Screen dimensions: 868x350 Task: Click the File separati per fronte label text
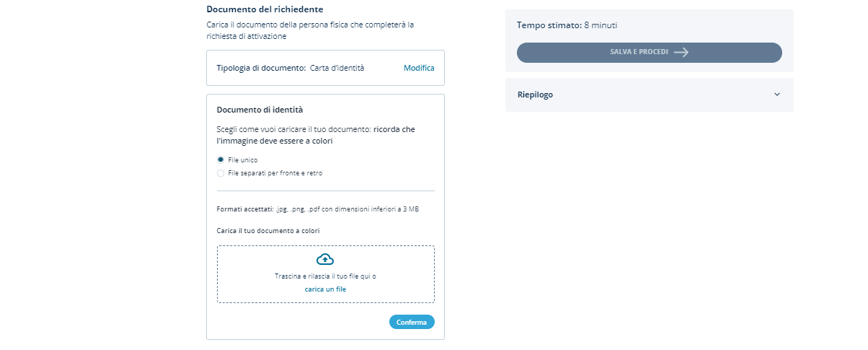[x=275, y=173]
